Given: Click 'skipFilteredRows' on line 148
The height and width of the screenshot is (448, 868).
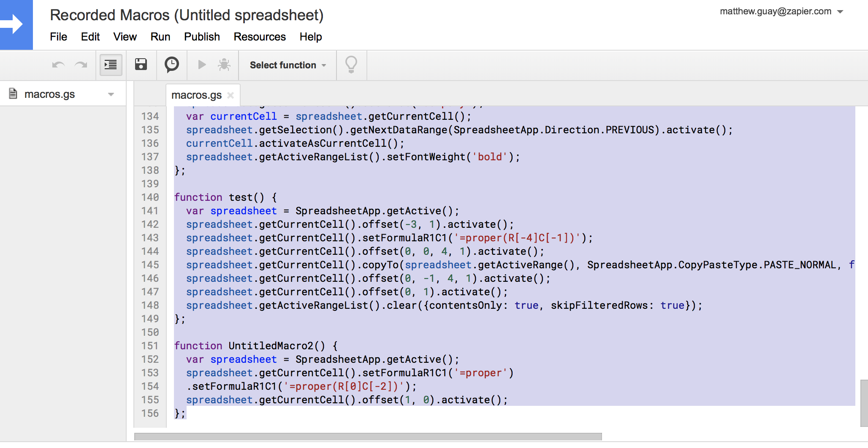Looking at the screenshot, I should 599,305.
